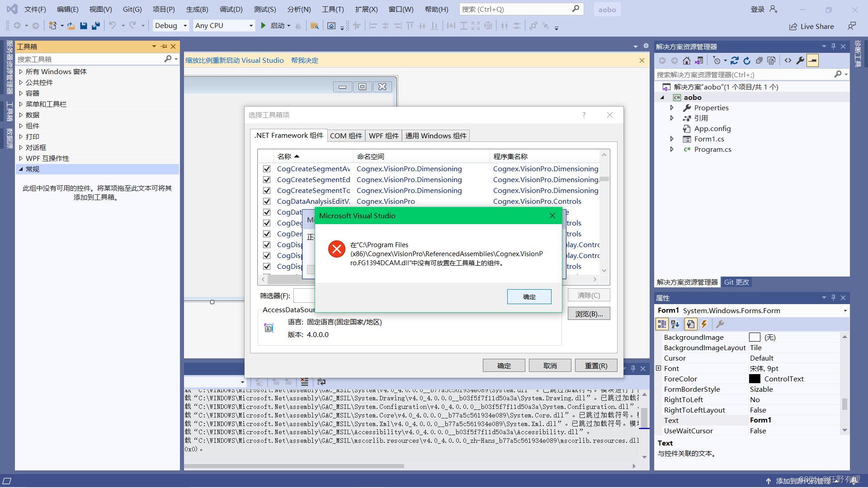Click the ForeColor ControlText color swatch
The width and height of the screenshot is (868, 488).
click(755, 379)
